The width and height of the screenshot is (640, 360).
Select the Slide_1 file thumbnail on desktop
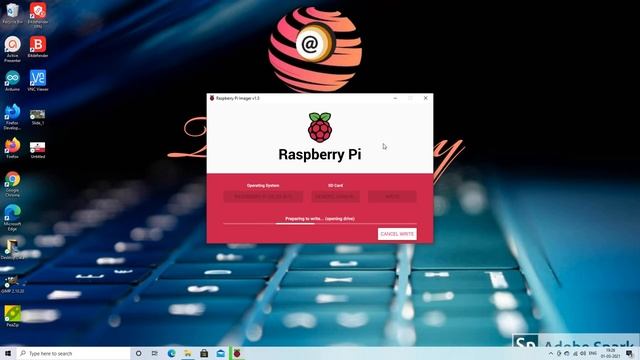point(38,117)
